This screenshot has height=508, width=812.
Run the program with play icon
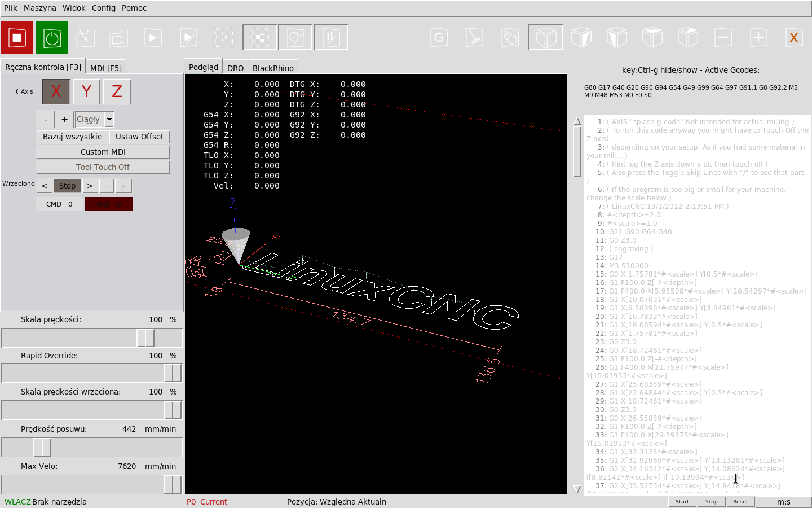(x=153, y=38)
